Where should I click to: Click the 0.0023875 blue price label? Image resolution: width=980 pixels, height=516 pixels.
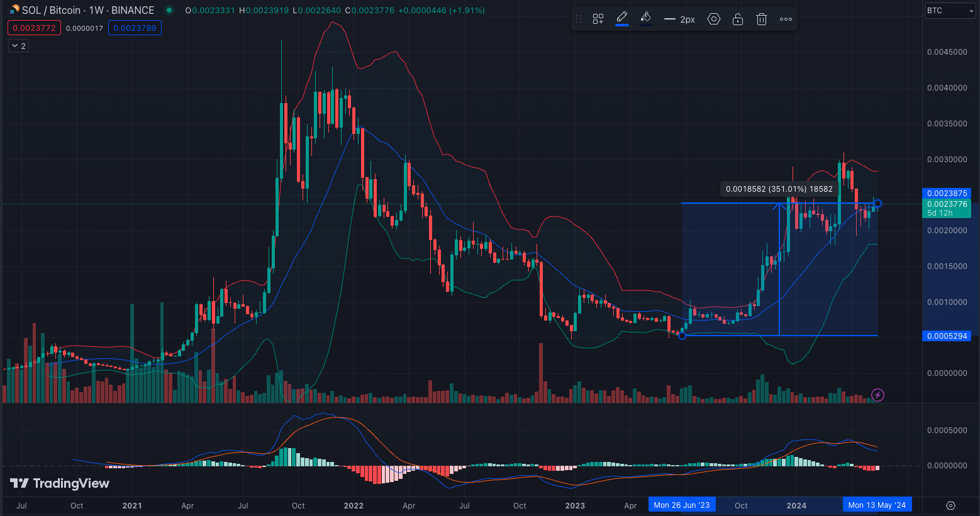click(947, 194)
